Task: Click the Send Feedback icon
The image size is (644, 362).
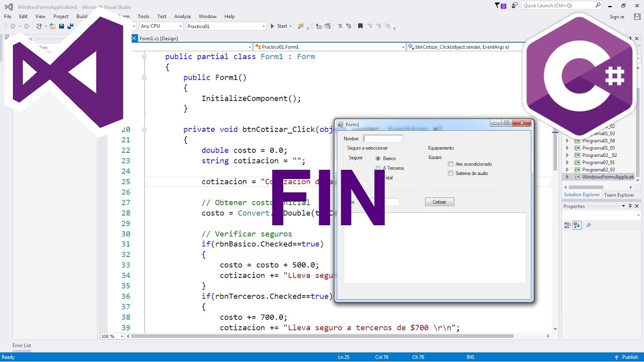Action: click(515, 6)
